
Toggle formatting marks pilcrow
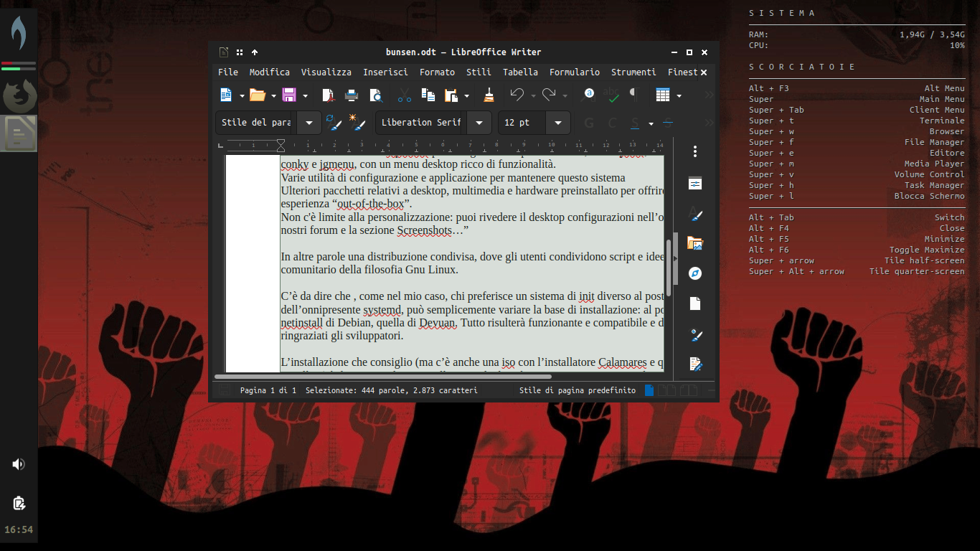[633, 94]
